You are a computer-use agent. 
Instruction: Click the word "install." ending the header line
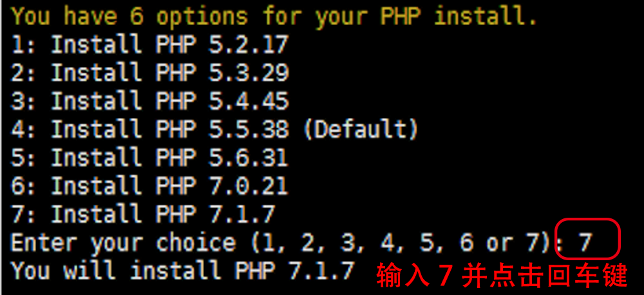pyautogui.click(x=485, y=16)
